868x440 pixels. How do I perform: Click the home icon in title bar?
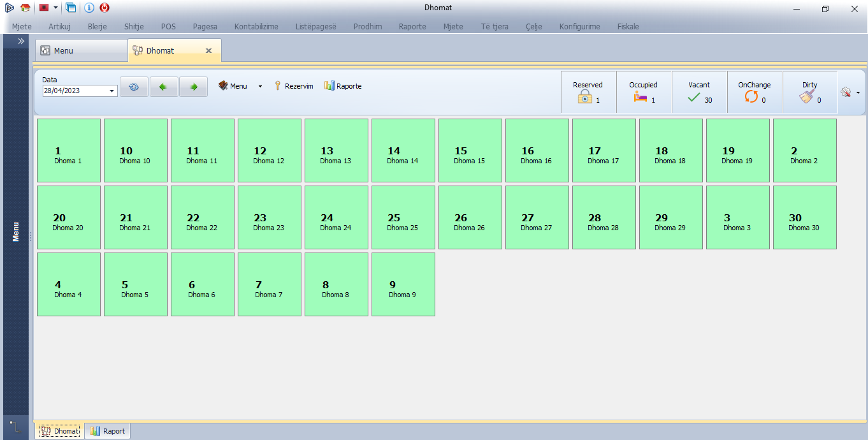coord(25,8)
